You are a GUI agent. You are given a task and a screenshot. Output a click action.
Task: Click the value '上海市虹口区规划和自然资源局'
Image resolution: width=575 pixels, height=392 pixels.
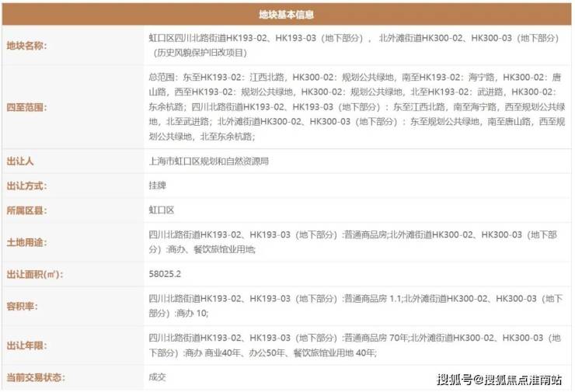coord(209,161)
